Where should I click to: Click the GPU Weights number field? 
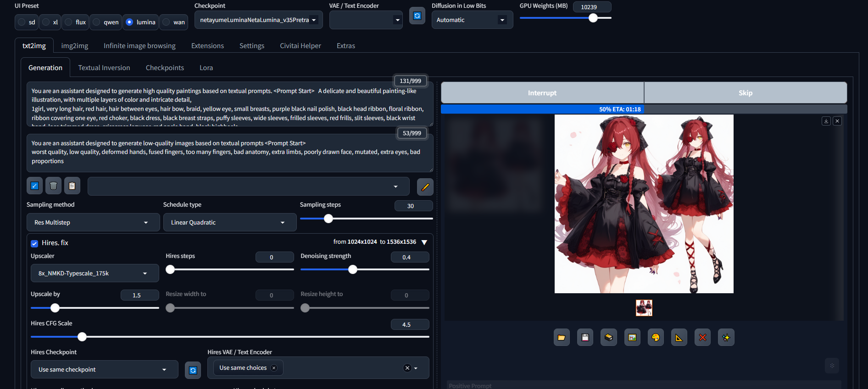[x=592, y=7]
